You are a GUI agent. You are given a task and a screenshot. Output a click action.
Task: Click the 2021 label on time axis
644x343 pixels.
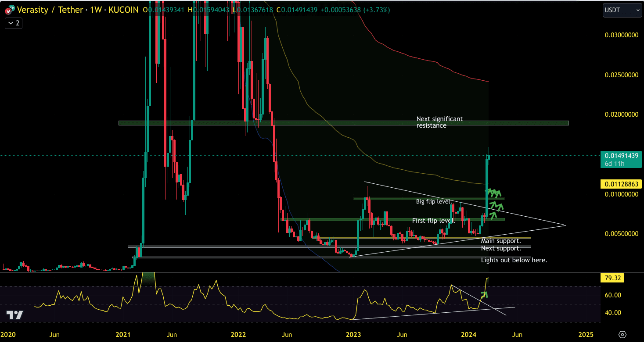point(123,335)
